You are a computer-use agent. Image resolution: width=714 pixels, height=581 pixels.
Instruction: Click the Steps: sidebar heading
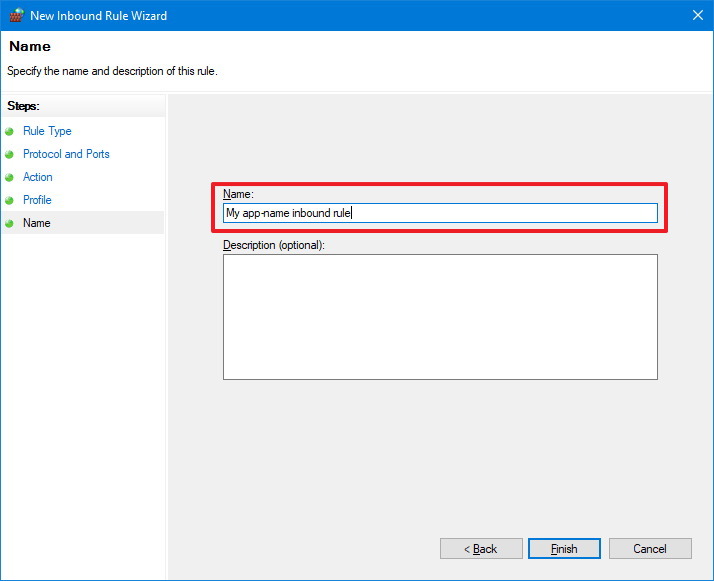tap(23, 106)
